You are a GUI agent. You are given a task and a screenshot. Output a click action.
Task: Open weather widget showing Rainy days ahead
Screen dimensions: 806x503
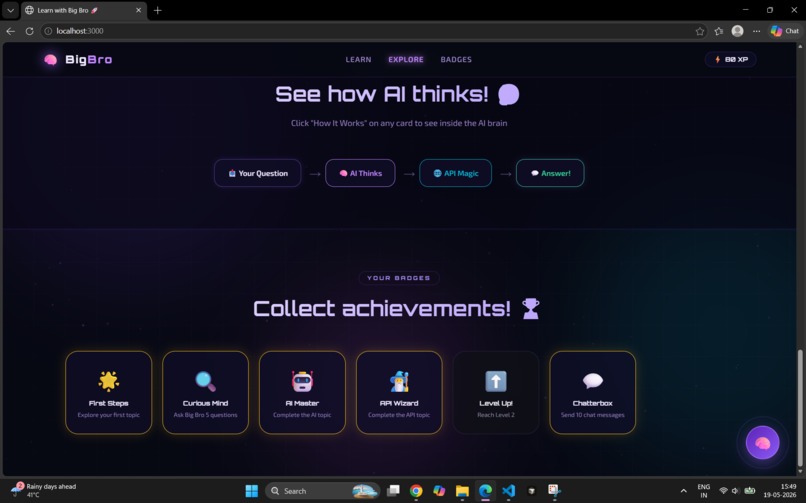[x=45, y=490]
